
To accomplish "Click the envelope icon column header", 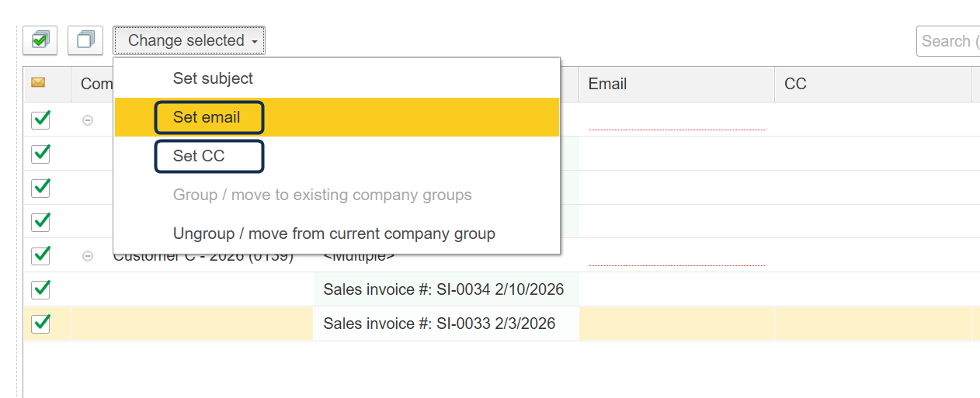I will coord(37,83).
